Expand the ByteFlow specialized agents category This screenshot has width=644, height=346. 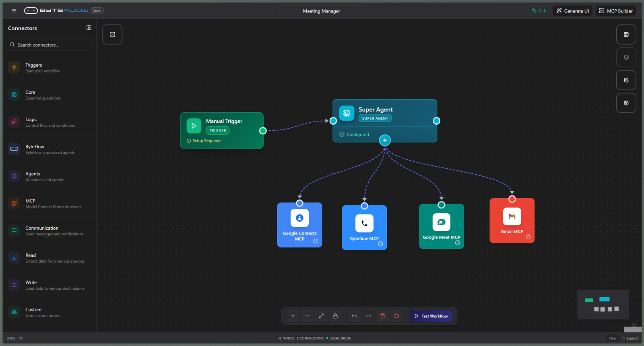[50, 149]
